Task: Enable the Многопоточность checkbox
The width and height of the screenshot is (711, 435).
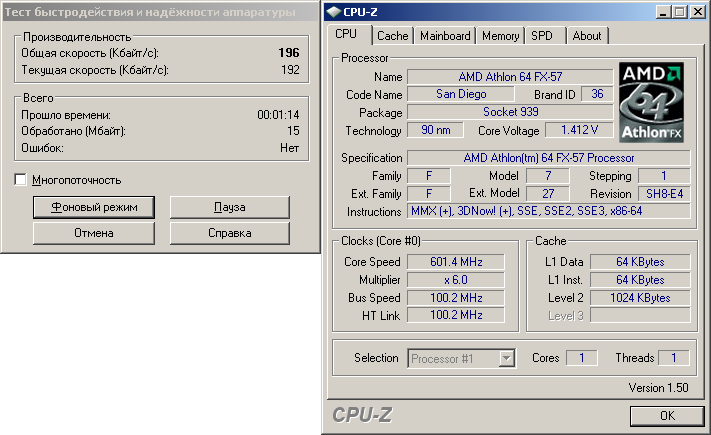Action: pyautogui.click(x=20, y=180)
